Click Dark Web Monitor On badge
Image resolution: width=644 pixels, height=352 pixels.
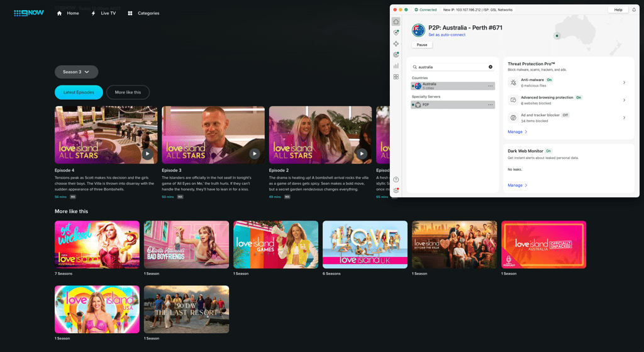pos(548,151)
